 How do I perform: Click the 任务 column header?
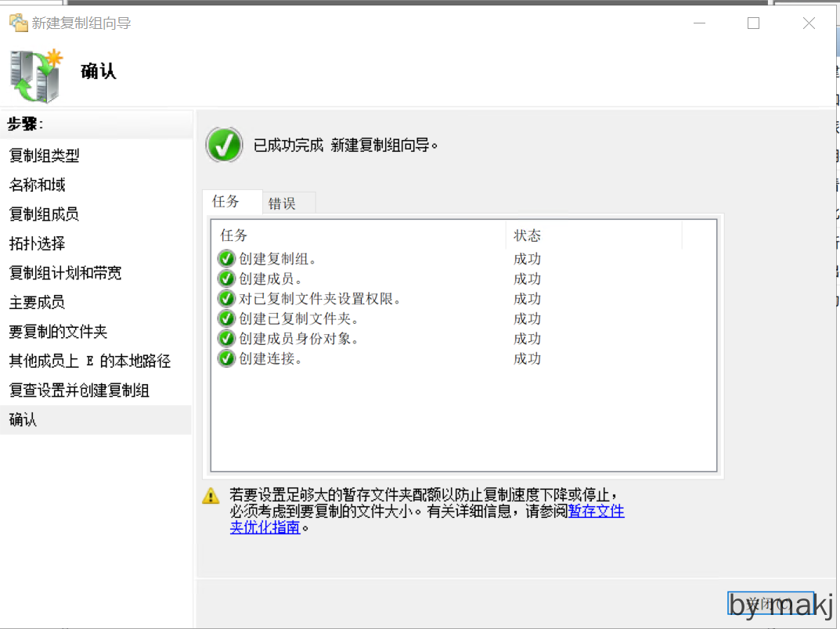(x=234, y=235)
